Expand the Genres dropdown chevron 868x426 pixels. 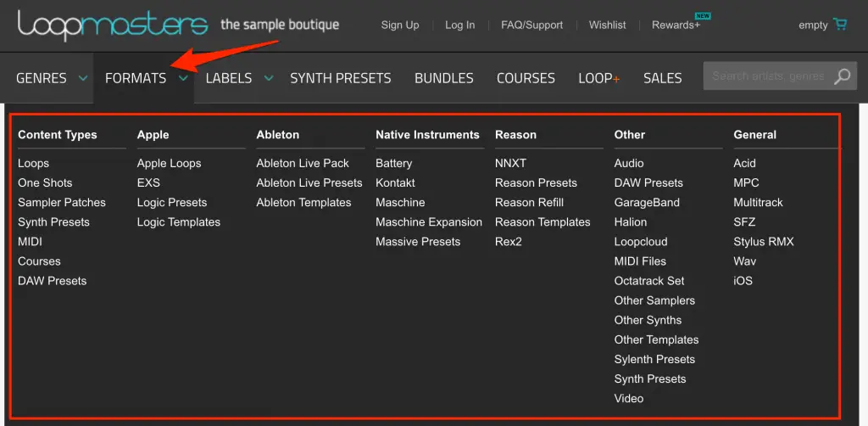click(x=83, y=78)
